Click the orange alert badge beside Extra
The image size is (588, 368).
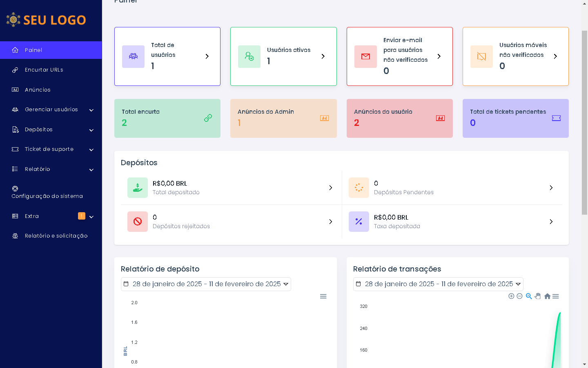point(82,216)
